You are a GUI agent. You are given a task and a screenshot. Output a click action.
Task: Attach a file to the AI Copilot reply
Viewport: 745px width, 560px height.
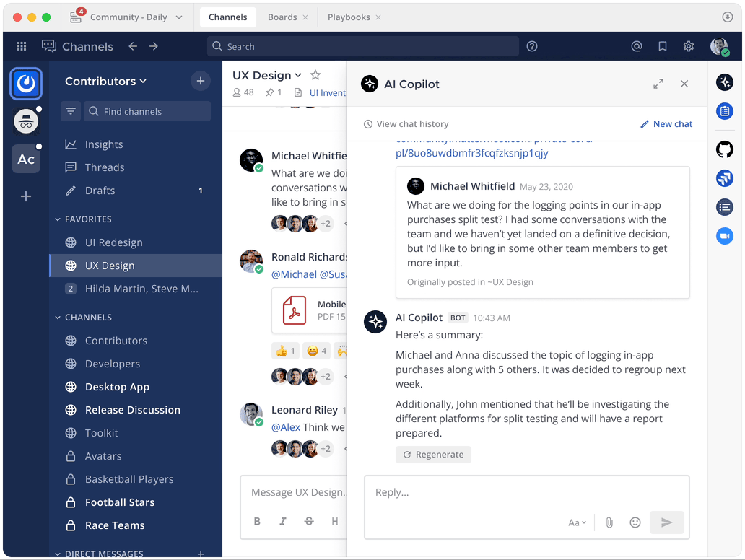pyautogui.click(x=609, y=522)
